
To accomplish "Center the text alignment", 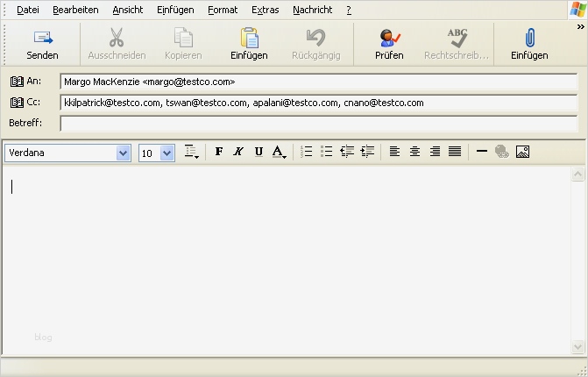I will point(414,152).
